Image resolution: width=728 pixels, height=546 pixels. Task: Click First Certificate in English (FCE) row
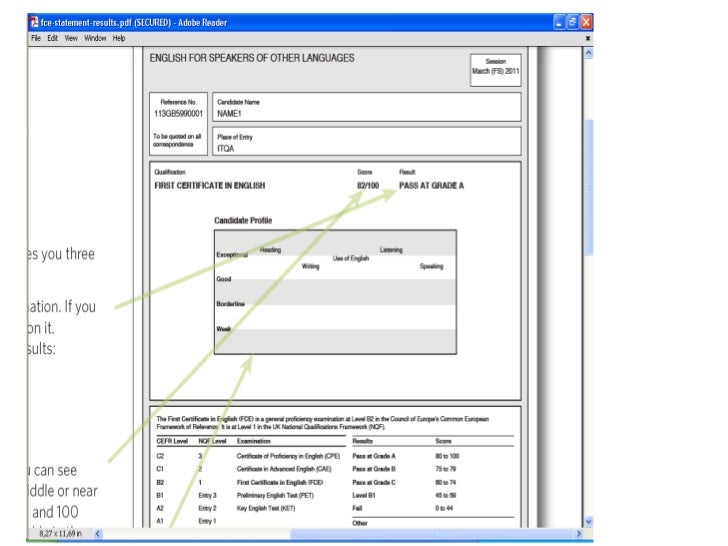[x=280, y=482]
